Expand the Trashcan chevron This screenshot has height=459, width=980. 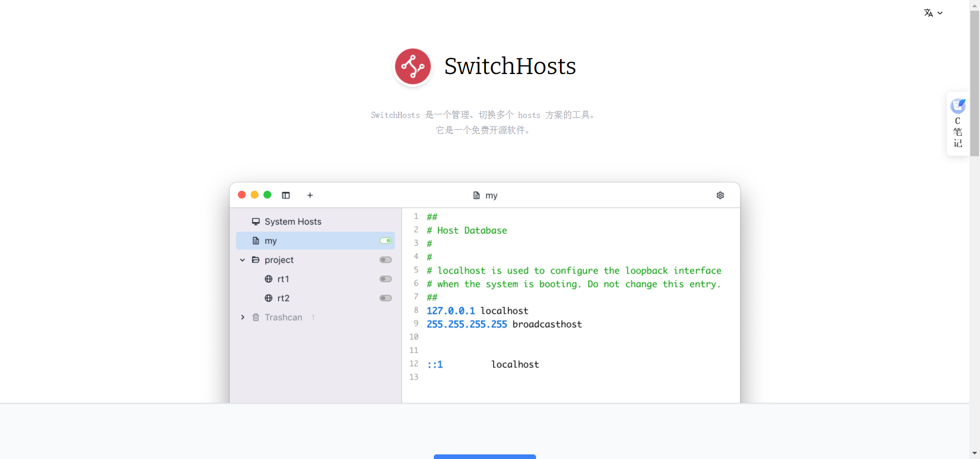(x=242, y=317)
